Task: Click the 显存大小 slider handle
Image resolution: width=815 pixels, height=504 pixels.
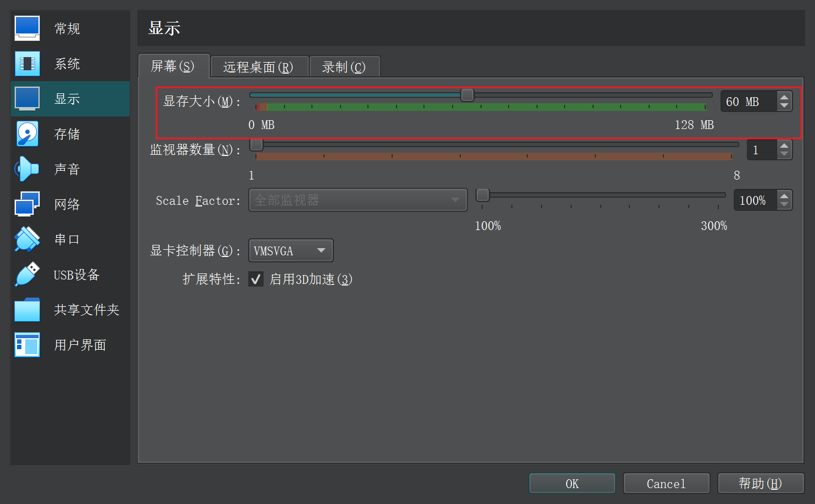Action: click(x=467, y=95)
